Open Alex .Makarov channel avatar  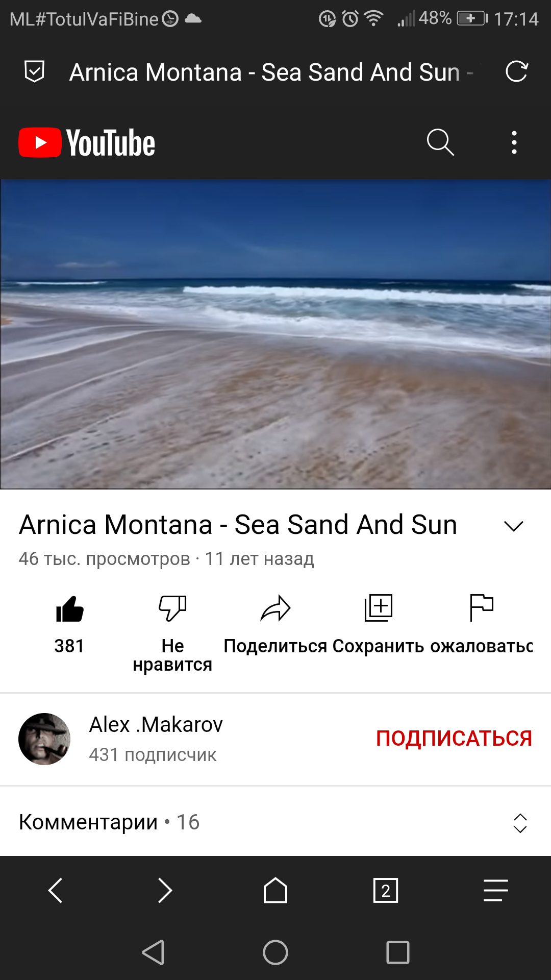(x=44, y=739)
